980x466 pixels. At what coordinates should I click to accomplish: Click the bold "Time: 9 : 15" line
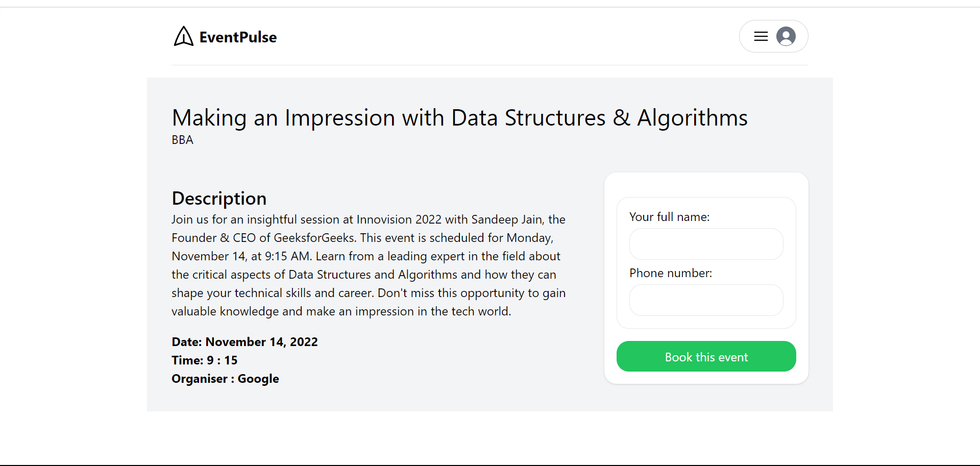204,360
